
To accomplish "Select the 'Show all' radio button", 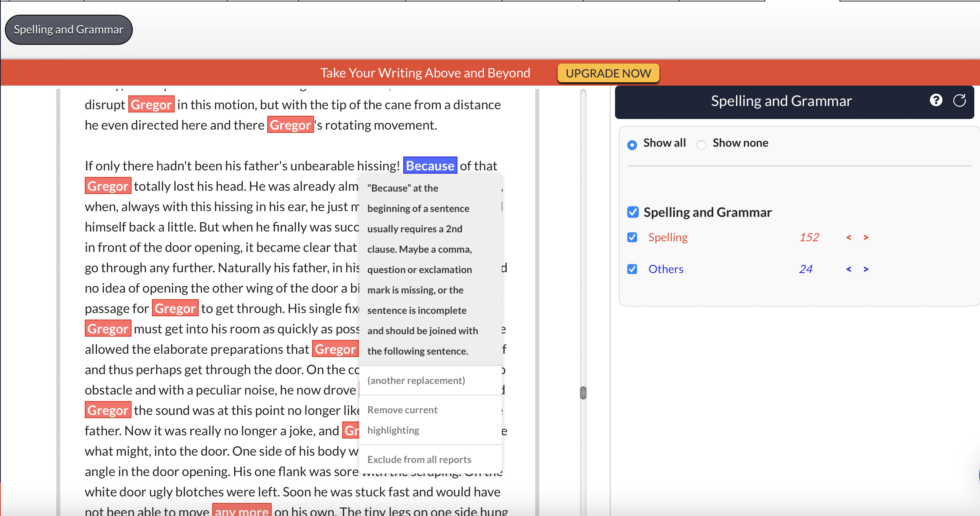I will (x=632, y=145).
